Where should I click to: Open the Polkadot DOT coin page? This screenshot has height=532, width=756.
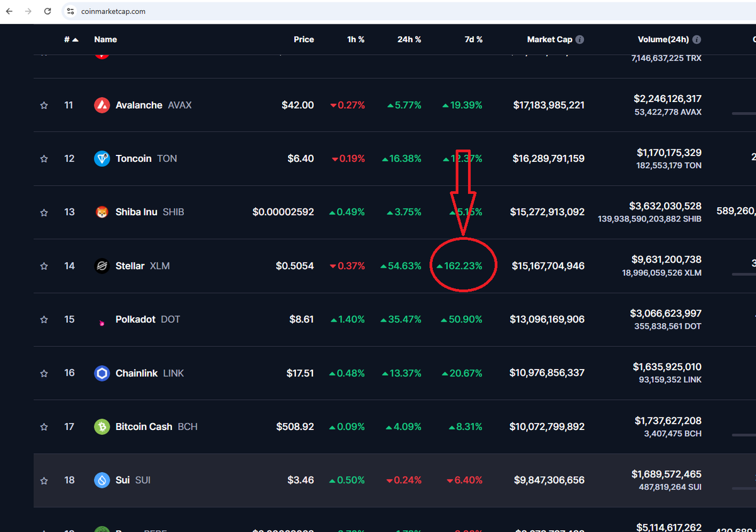[x=148, y=319]
